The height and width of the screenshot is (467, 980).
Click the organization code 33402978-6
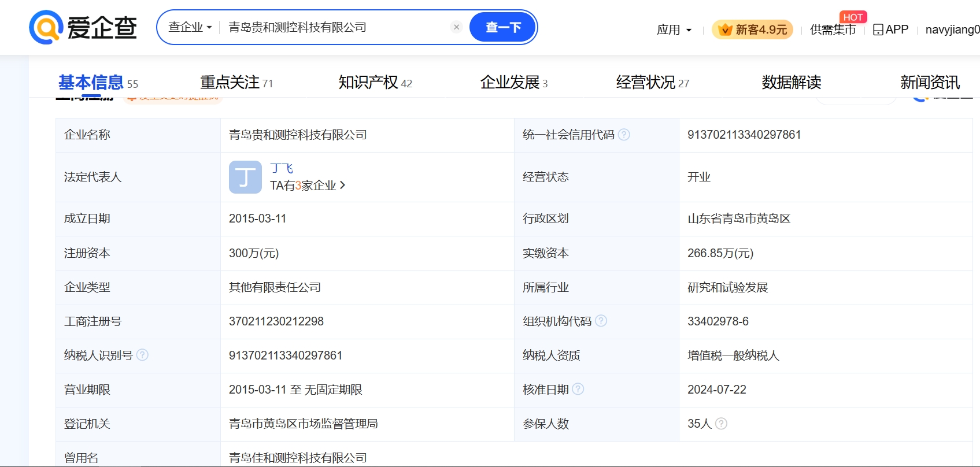[718, 321]
